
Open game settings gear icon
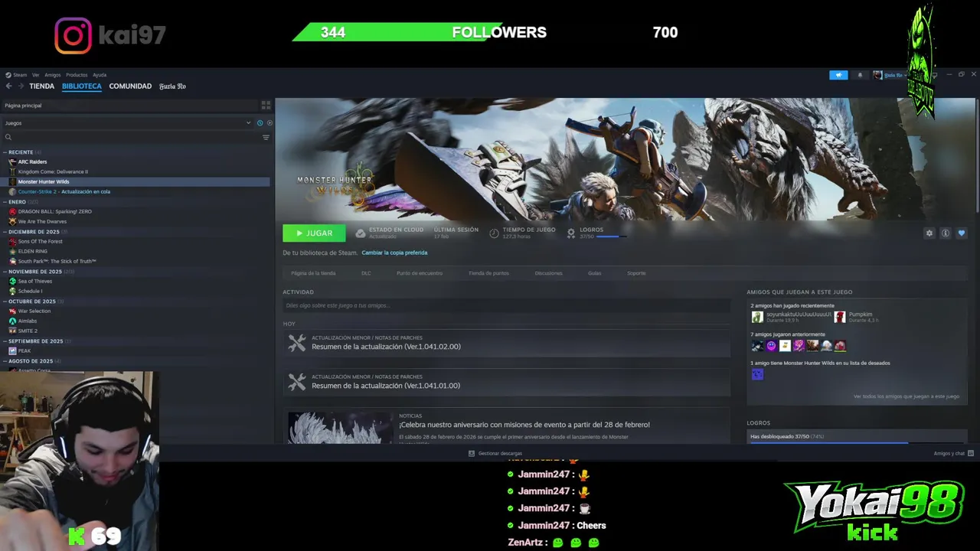tap(929, 233)
